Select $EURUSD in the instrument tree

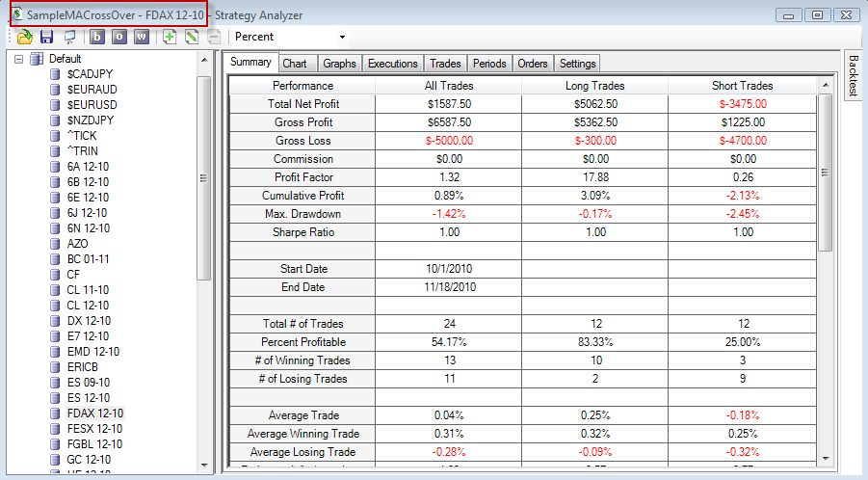click(92, 105)
